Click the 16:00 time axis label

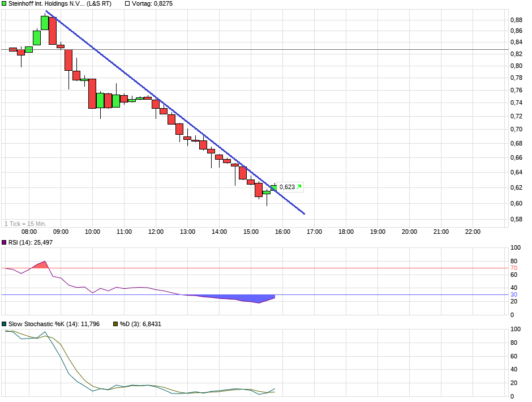pos(282,232)
